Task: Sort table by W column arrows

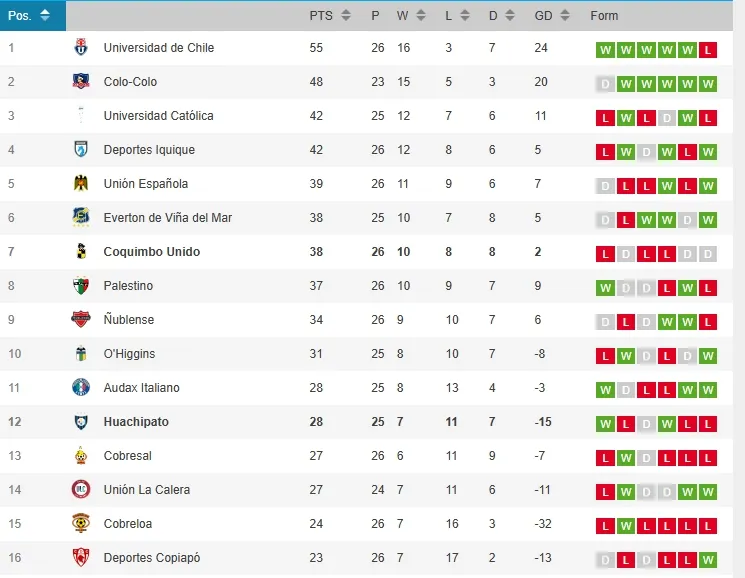Action: (x=421, y=16)
